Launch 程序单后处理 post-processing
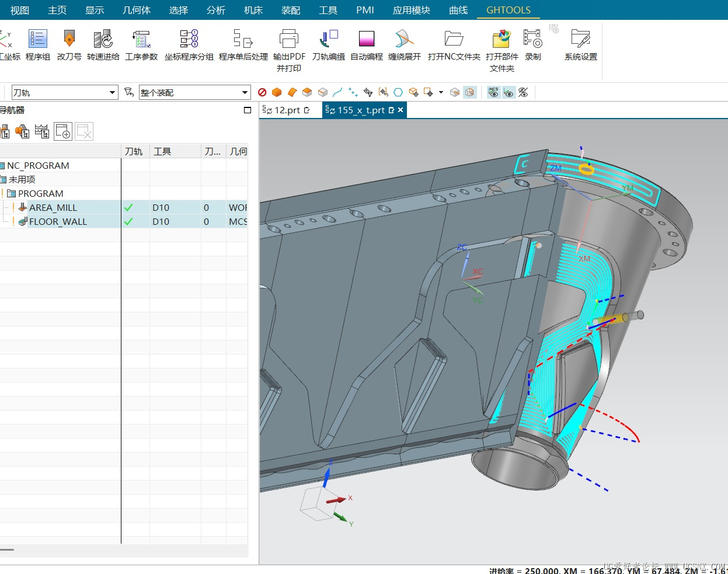Screen dimensions: 728x574 (243, 40)
